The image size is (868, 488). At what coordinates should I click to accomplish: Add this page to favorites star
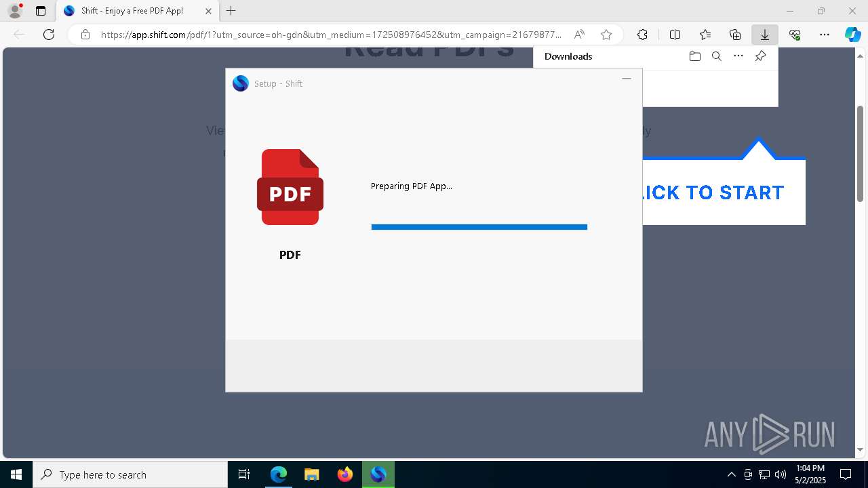606,35
